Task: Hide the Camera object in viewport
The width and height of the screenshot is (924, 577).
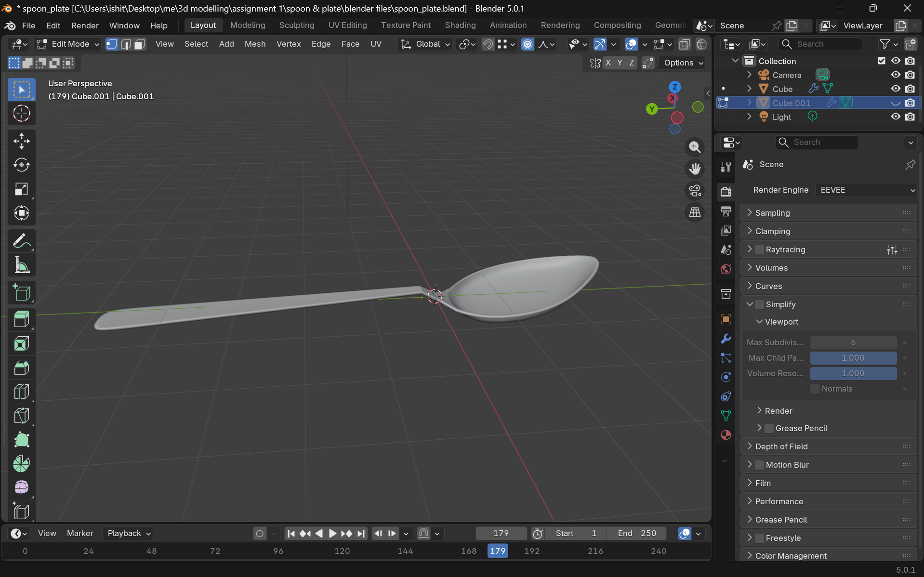Action: pyautogui.click(x=896, y=75)
